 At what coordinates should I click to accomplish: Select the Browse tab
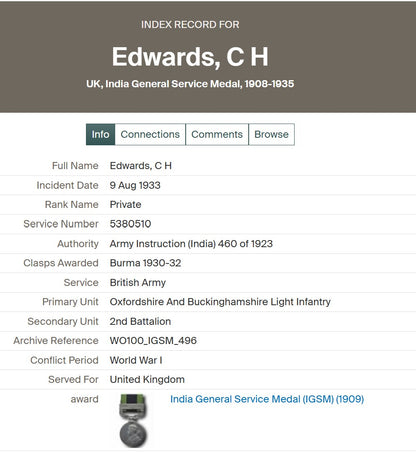271,134
